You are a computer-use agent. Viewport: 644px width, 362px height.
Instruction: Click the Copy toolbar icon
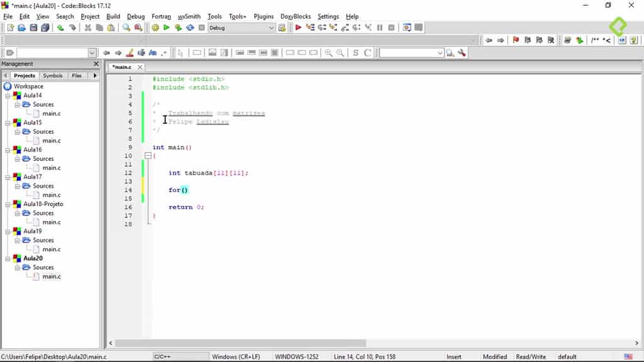(99, 28)
